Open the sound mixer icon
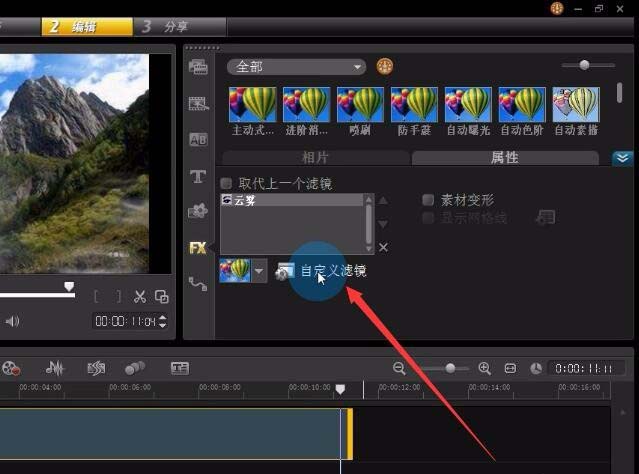 tap(55, 368)
